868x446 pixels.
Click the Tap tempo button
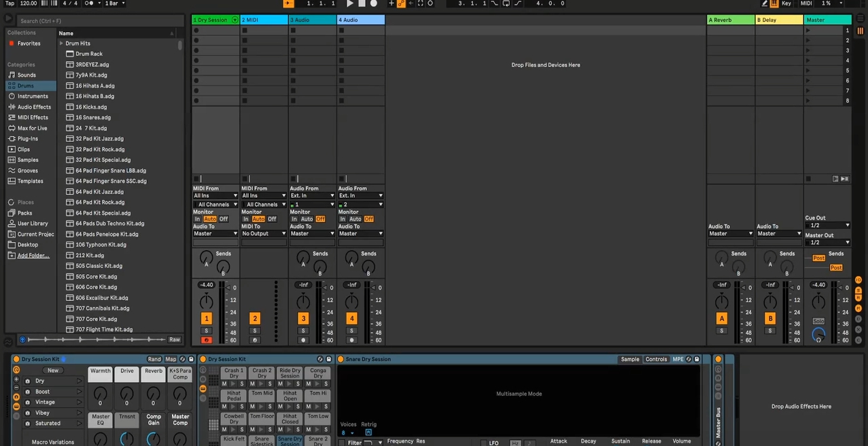10,3
